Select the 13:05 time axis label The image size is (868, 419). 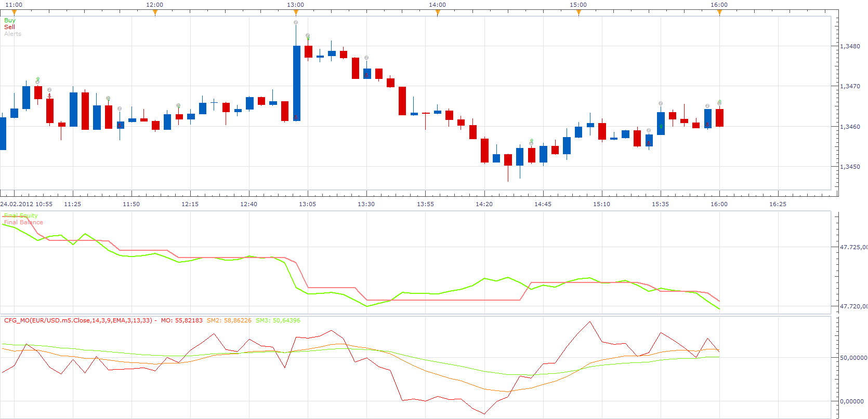308,204
